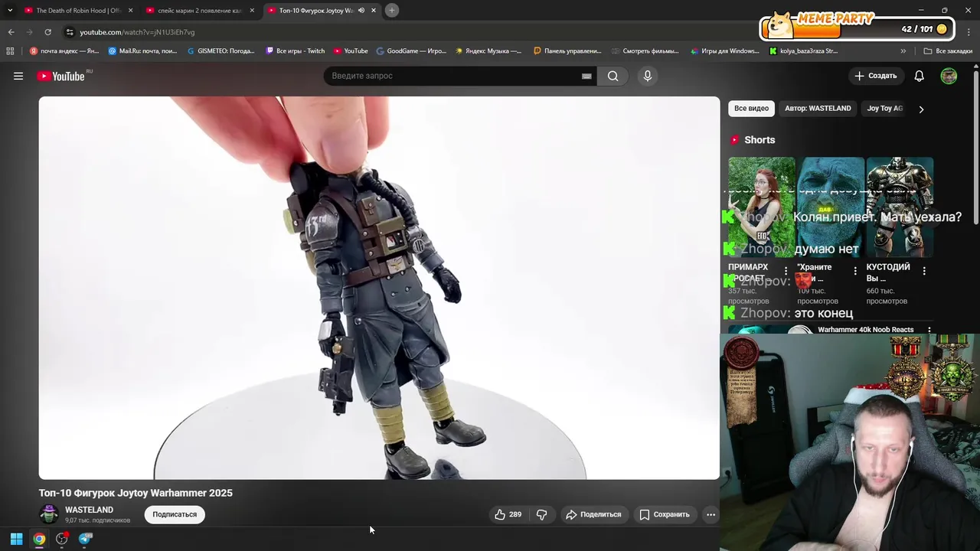980x551 pixels.
Task: Open the WASTELAND channel name link
Action: click(x=89, y=510)
